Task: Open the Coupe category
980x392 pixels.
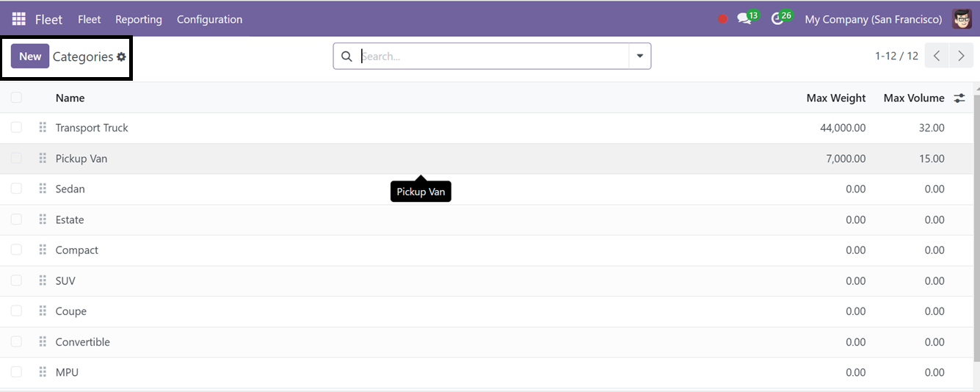Action: point(71,311)
